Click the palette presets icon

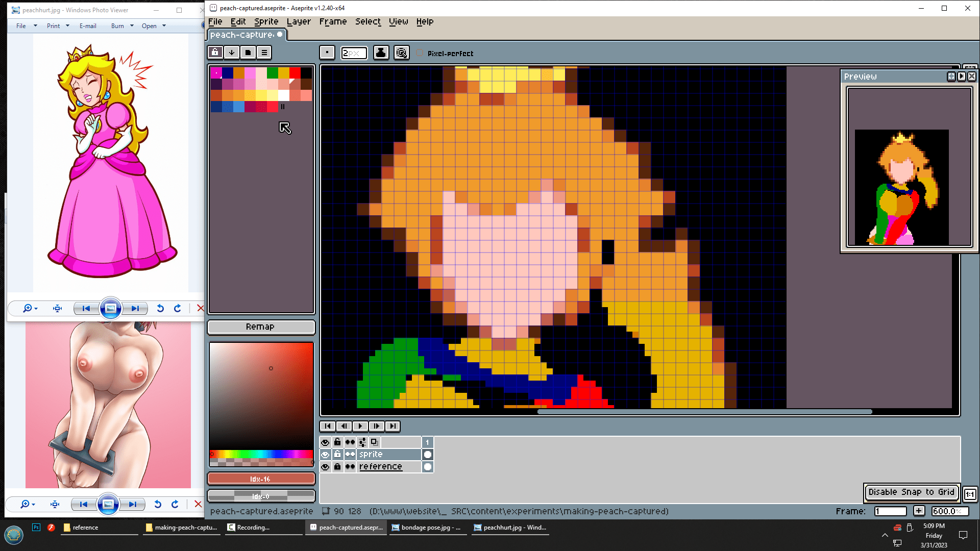tap(248, 53)
